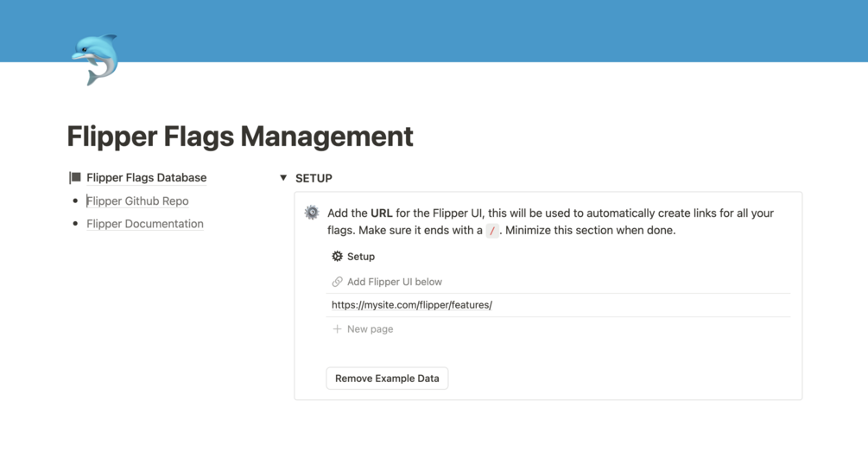Click the Setup database title text
The image size is (868, 471).
[x=361, y=257]
